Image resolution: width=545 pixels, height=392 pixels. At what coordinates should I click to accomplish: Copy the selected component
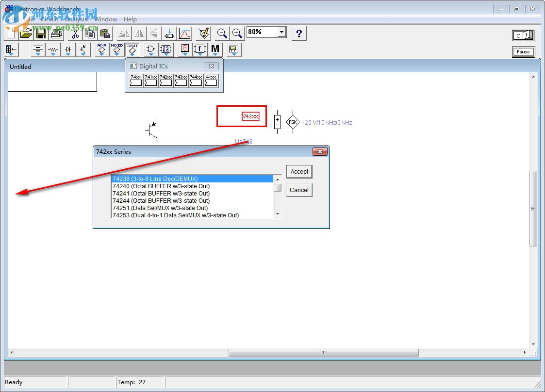coord(90,33)
